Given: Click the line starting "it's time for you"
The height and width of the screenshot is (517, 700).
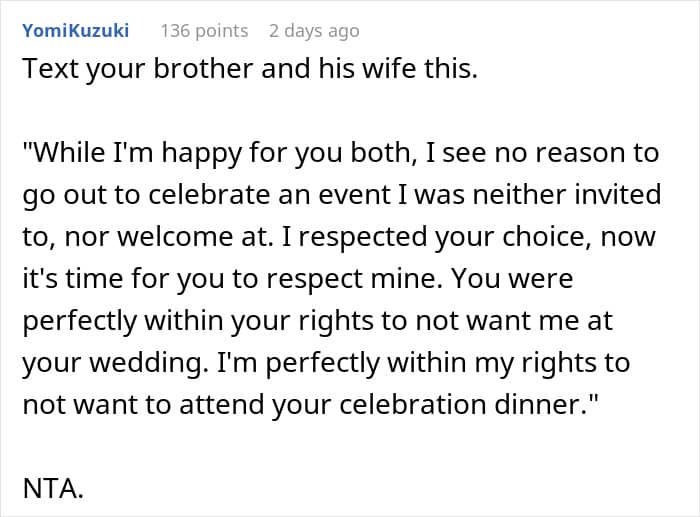Looking at the screenshot, I should [298, 279].
